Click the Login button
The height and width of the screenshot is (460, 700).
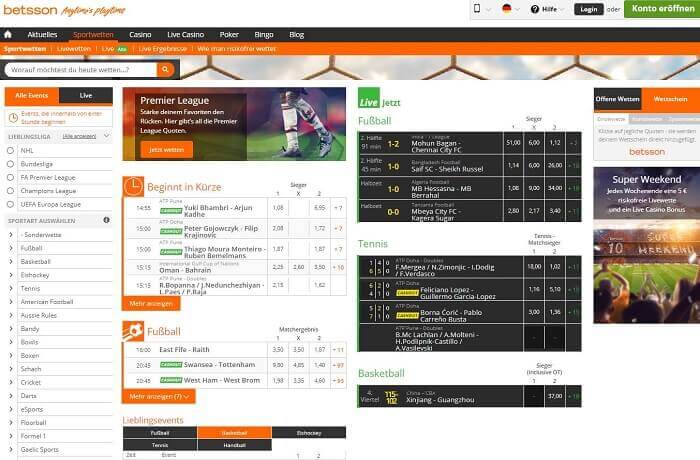click(x=588, y=9)
